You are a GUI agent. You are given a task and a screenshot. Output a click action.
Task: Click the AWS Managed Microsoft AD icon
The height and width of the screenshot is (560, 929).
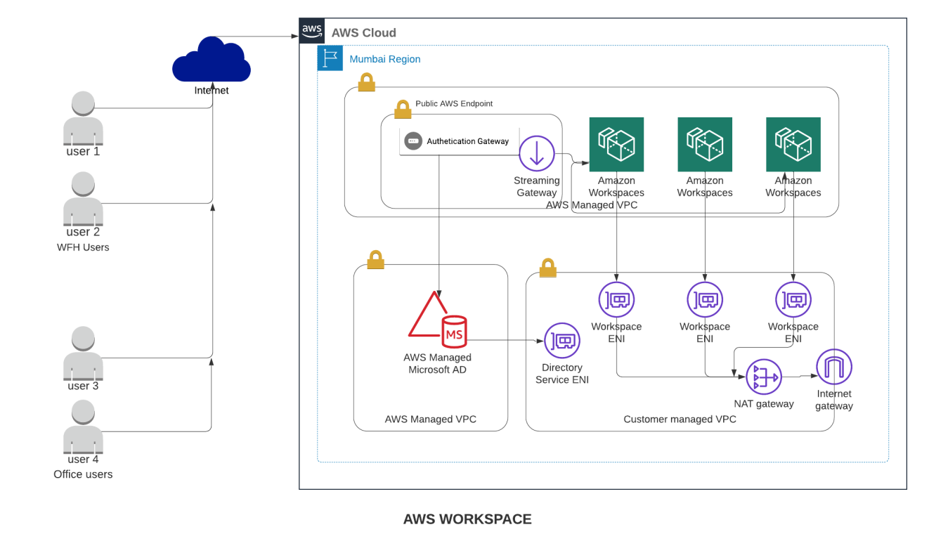[x=437, y=319]
